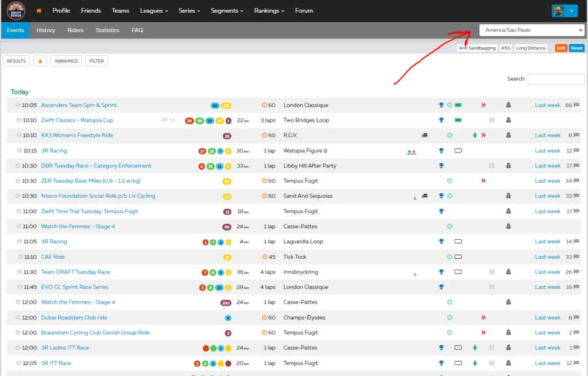The width and height of the screenshot is (588, 376).
Task: Click the blue Reset button
Action: (577, 48)
